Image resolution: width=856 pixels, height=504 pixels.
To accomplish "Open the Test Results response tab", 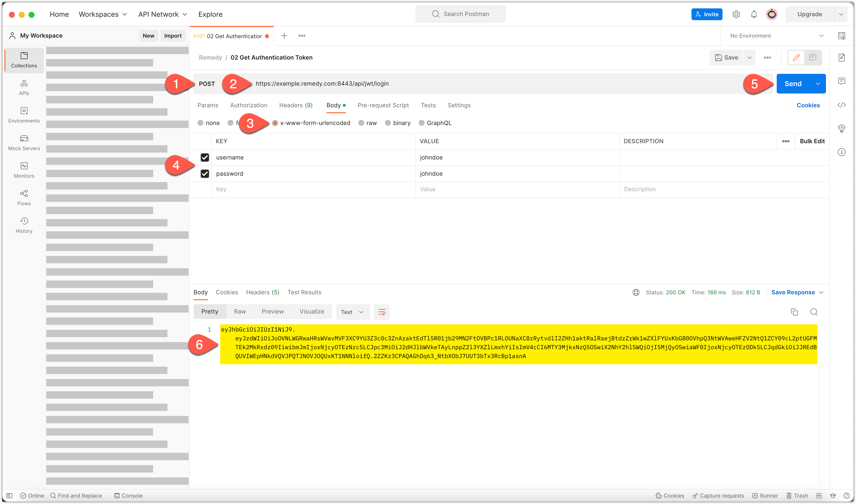I will (304, 292).
